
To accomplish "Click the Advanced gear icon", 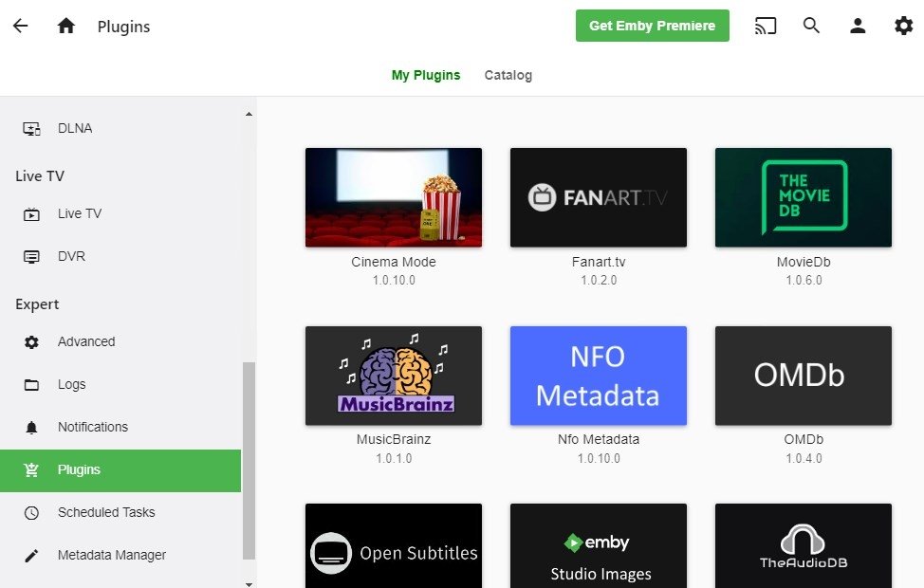I will pyautogui.click(x=31, y=342).
